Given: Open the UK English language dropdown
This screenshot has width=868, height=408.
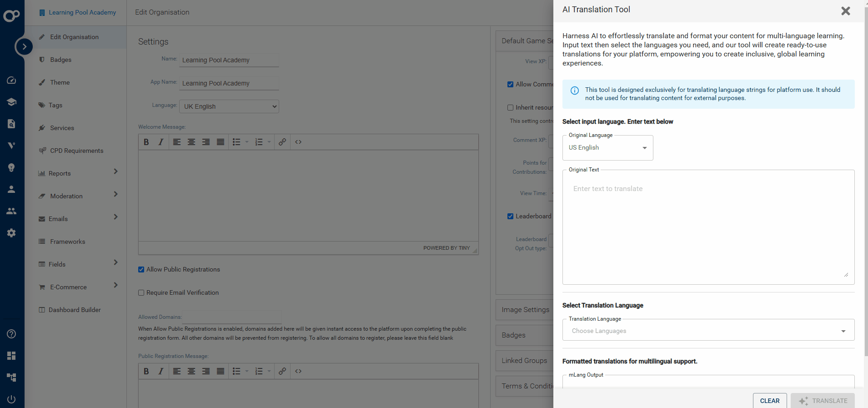Looking at the screenshot, I should [x=229, y=106].
